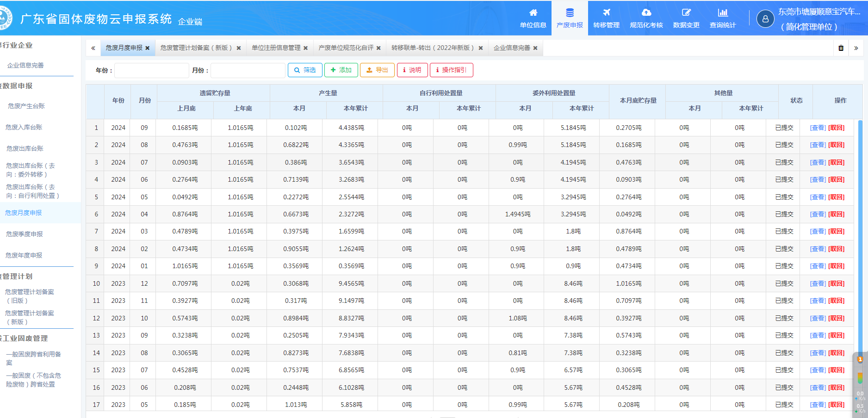The height and width of the screenshot is (418, 868).
Task: Select 危废月度申报 in sidebar
Action: tap(23, 213)
